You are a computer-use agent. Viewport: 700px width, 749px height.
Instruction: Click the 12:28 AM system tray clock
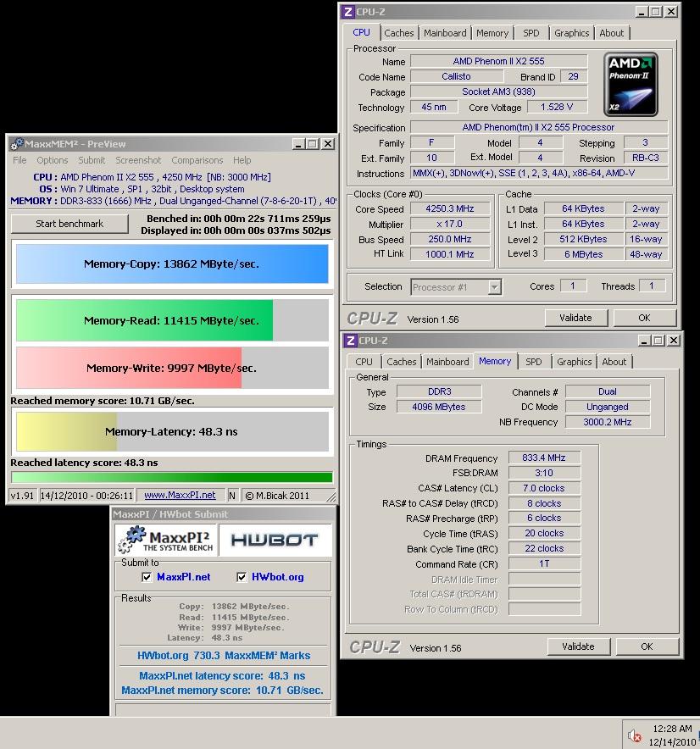pyautogui.click(x=672, y=729)
